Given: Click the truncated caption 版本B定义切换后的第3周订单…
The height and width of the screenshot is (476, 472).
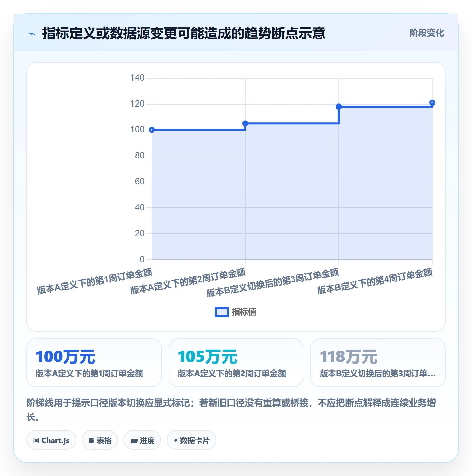Looking at the screenshot, I should coord(378,374).
